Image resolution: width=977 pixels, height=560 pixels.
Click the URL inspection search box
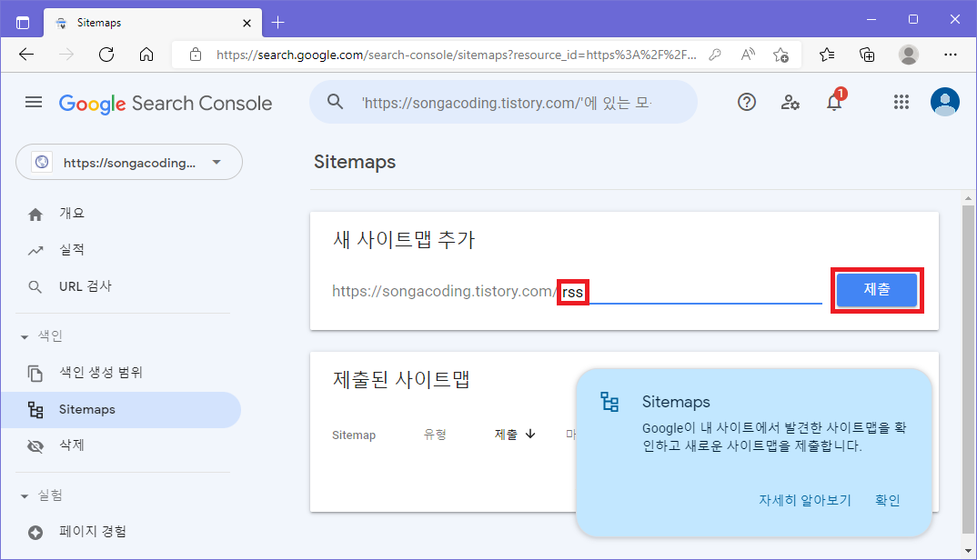(x=503, y=102)
